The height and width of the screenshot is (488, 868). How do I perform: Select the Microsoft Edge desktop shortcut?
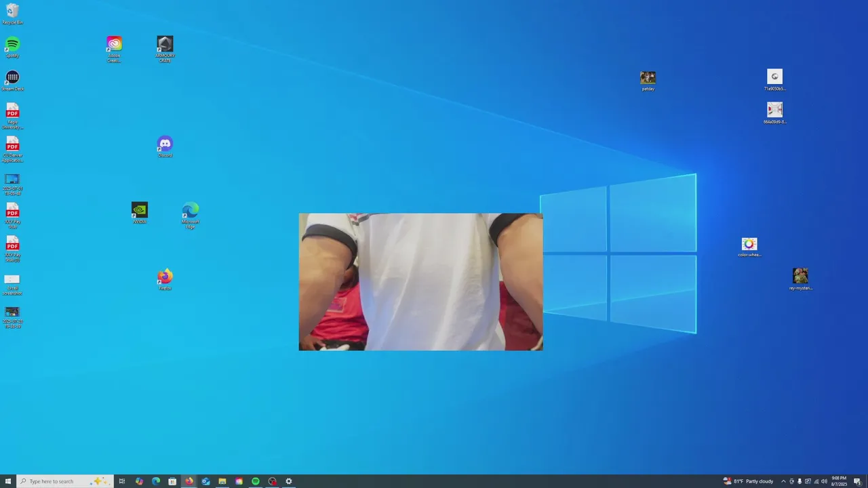(191, 216)
